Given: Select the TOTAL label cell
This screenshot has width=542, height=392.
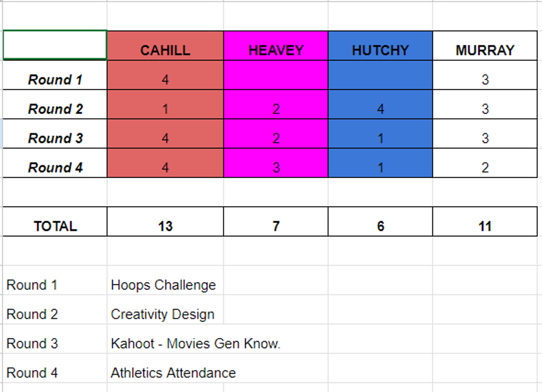Looking at the screenshot, I should click(55, 221).
